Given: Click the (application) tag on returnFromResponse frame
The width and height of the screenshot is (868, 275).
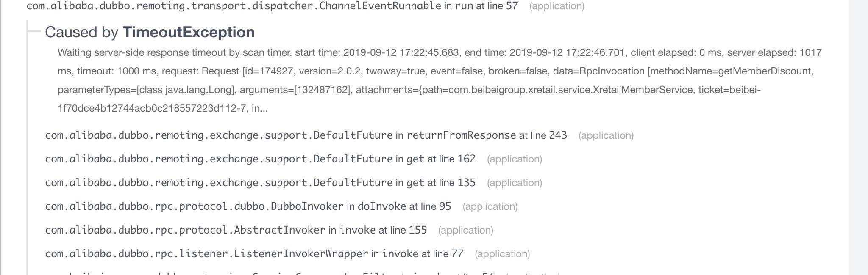Looking at the screenshot, I should 606,135.
